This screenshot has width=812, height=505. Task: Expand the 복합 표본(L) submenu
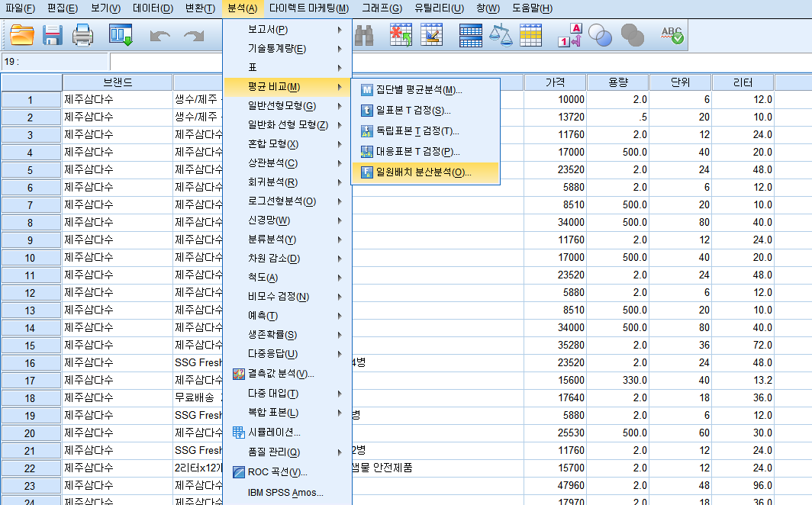click(288, 413)
